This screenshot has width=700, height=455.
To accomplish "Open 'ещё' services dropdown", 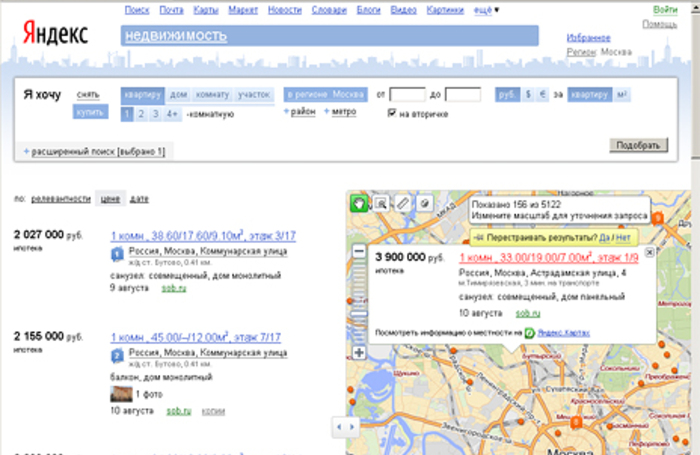I will click(x=486, y=10).
